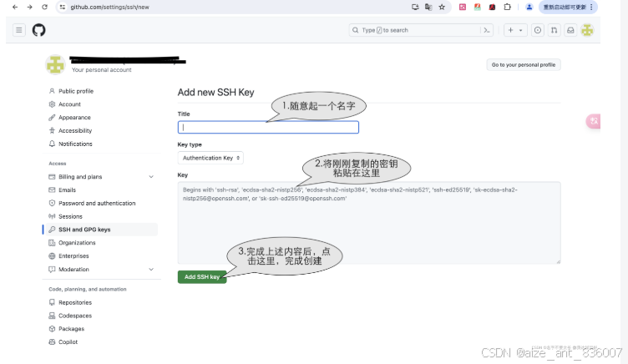This screenshot has height=364, width=628.
Task: Open the Issues icon in the header
Action: [x=538, y=30]
